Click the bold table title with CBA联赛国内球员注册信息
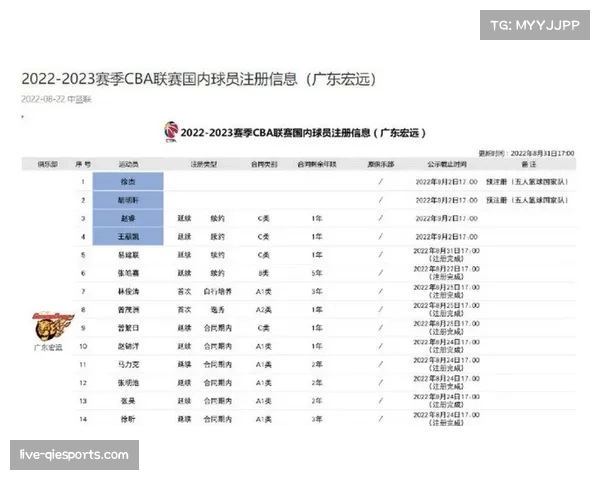This screenshot has height=480, width=600. click(303, 133)
